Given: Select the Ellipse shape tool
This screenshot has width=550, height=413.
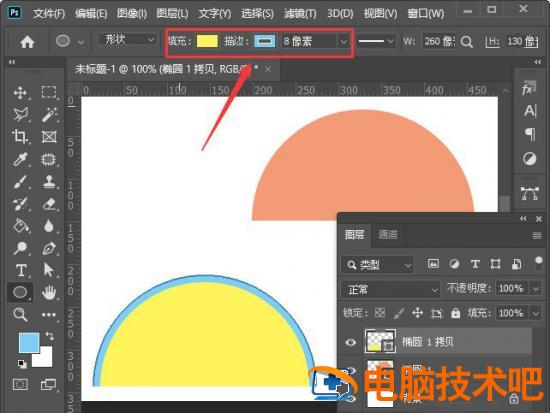Looking at the screenshot, I should pyautogui.click(x=20, y=292).
